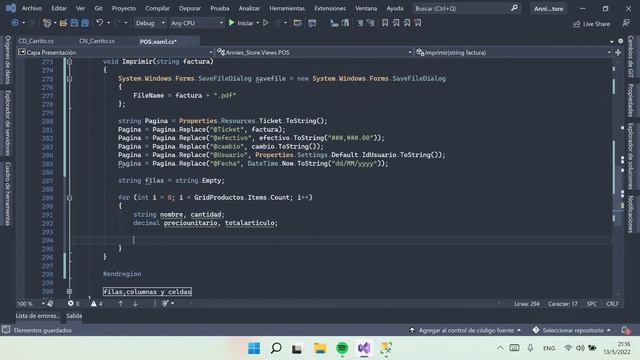The width and height of the screenshot is (640, 360).
Task: Click Agregar al control de código fuente
Action: click(x=465, y=330)
